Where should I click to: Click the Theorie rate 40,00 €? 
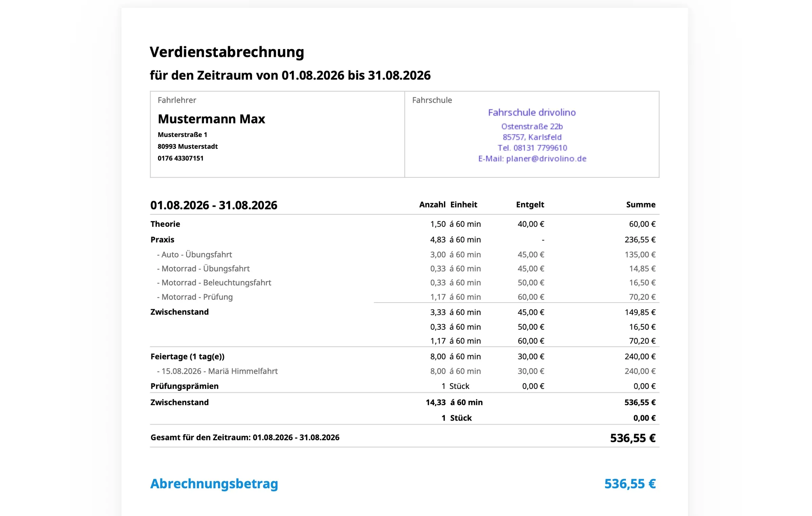pyautogui.click(x=531, y=224)
